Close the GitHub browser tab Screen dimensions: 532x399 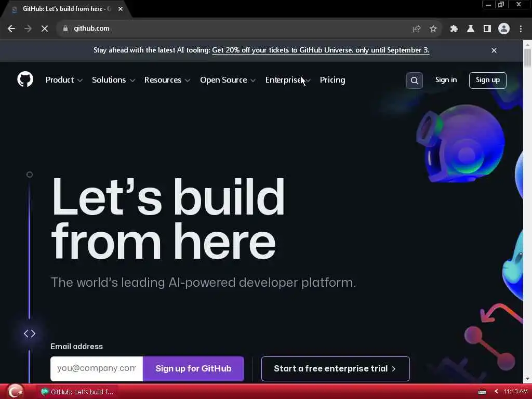coord(121,9)
